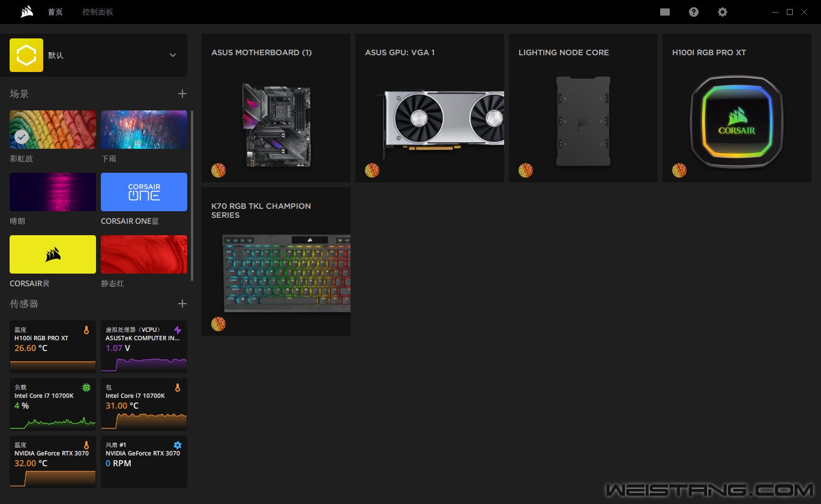Click the yellow hexagon profile icon
821x504 pixels.
(x=26, y=55)
